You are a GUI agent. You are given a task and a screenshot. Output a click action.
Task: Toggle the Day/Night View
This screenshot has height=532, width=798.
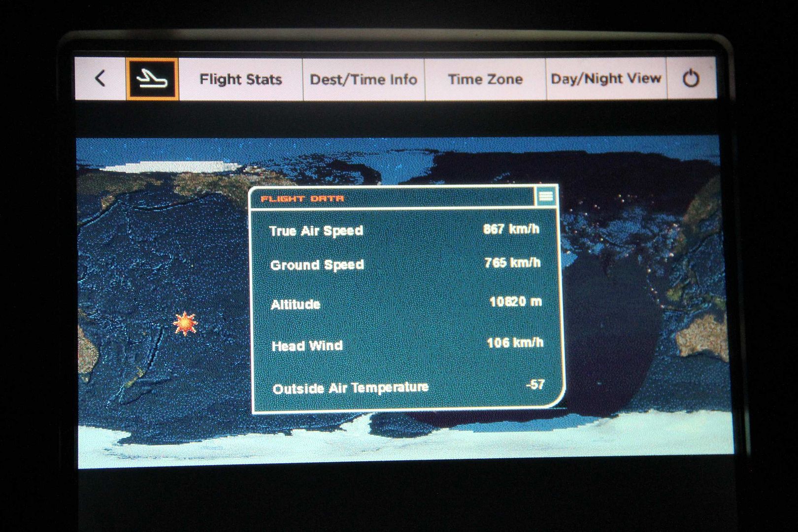pyautogui.click(x=606, y=78)
